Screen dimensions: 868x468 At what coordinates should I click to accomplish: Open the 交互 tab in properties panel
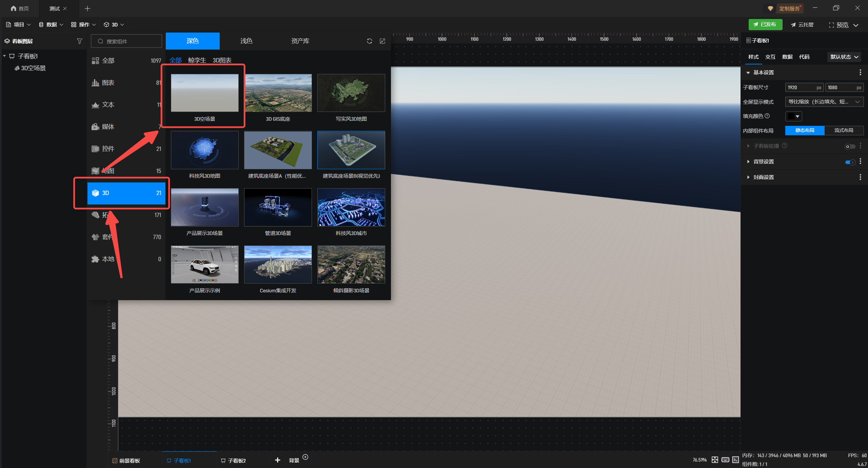point(770,57)
